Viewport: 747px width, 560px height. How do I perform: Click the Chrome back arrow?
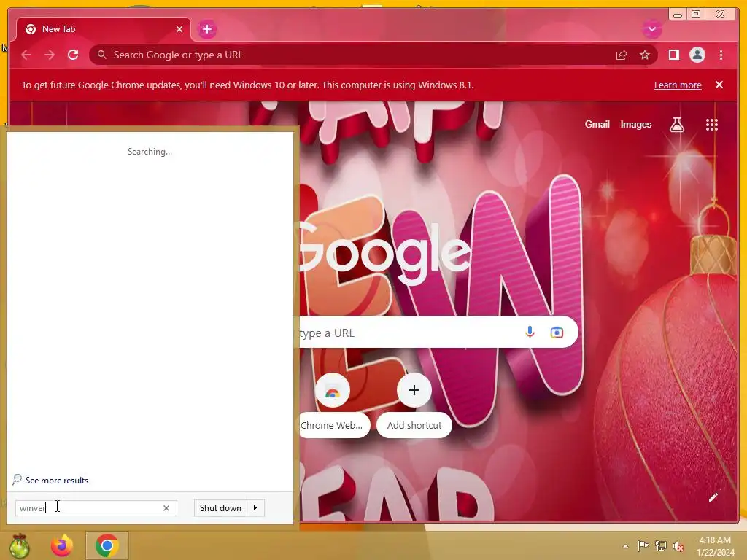[x=26, y=55]
